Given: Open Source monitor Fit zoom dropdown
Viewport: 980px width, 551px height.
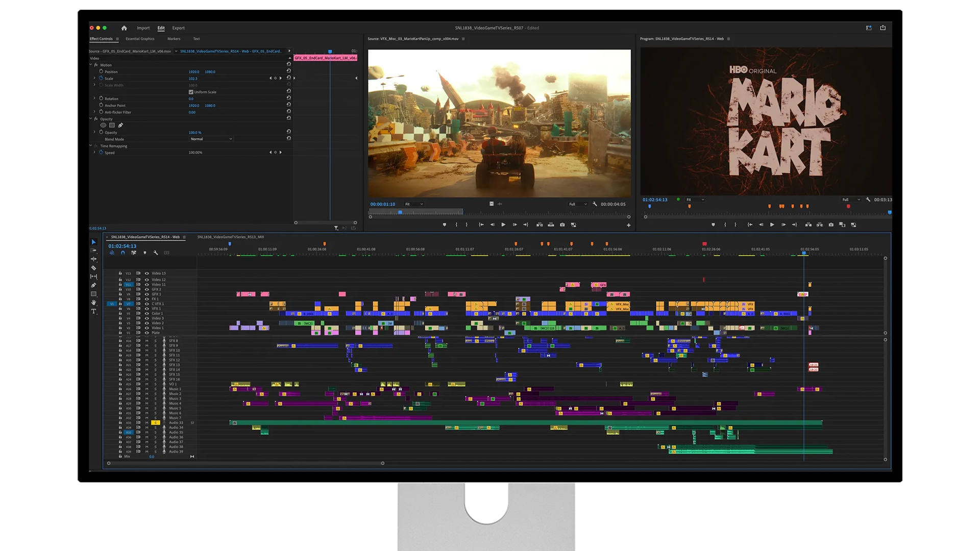Looking at the screenshot, I should click(x=414, y=204).
